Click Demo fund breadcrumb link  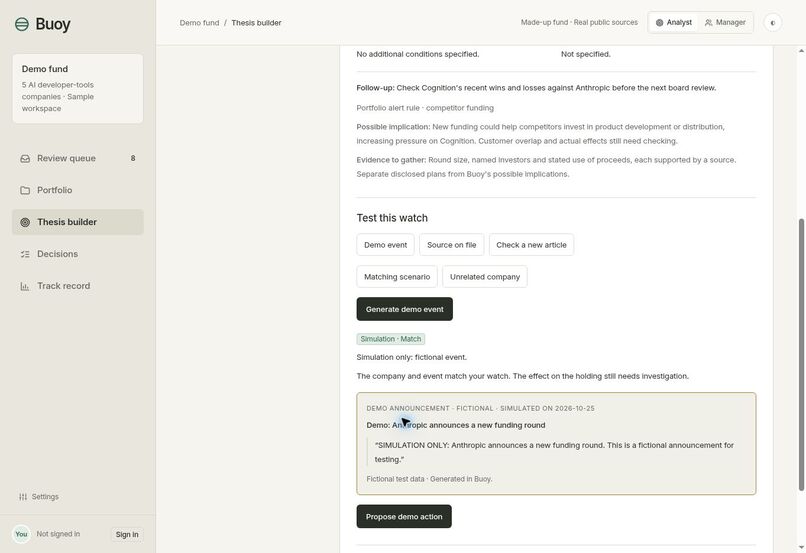tap(199, 23)
